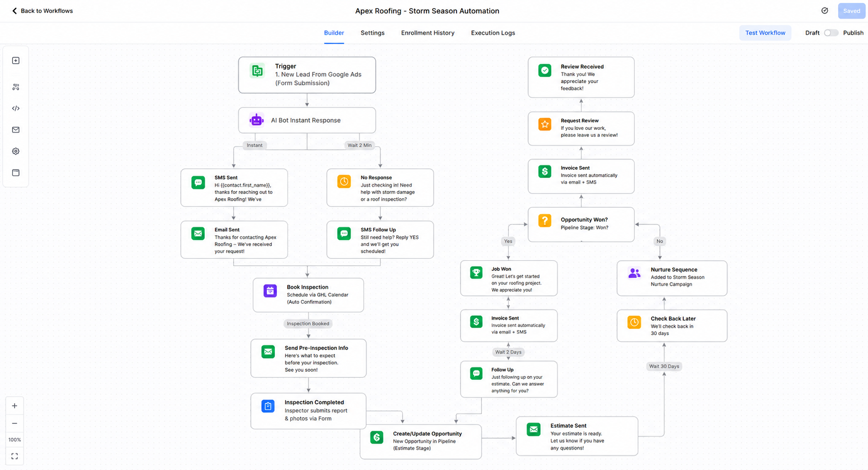The image size is (868, 470).
Task: Click the Check Back Later title
Action: click(673, 319)
